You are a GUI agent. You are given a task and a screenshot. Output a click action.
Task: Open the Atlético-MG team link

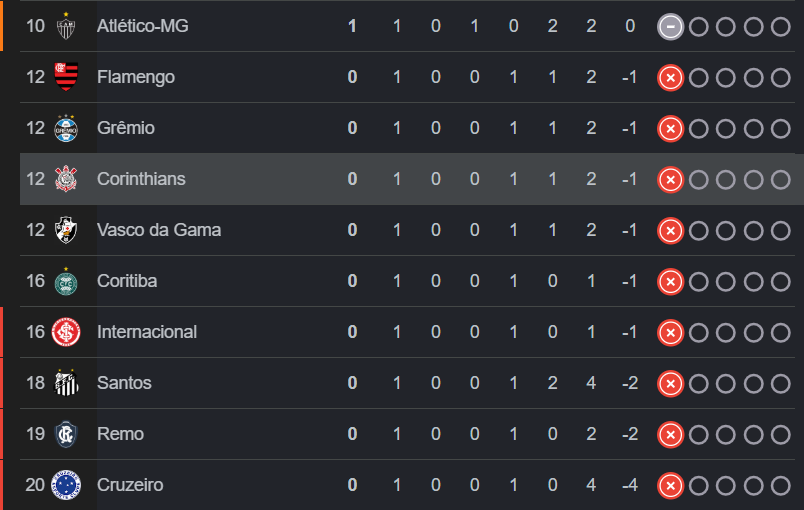click(x=142, y=26)
